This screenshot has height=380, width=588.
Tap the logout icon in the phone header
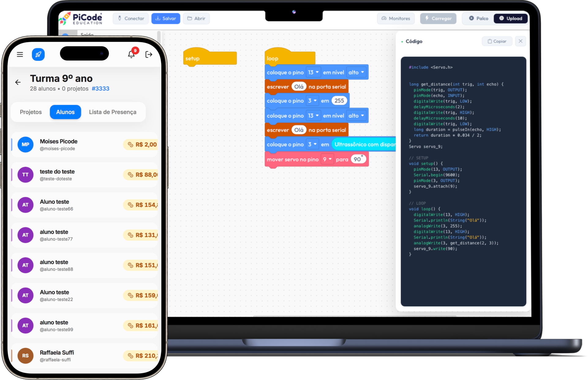pos(149,54)
